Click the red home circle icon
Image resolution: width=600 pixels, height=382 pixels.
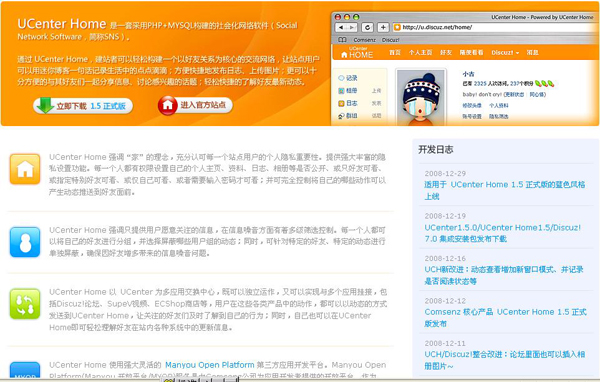click(x=168, y=105)
